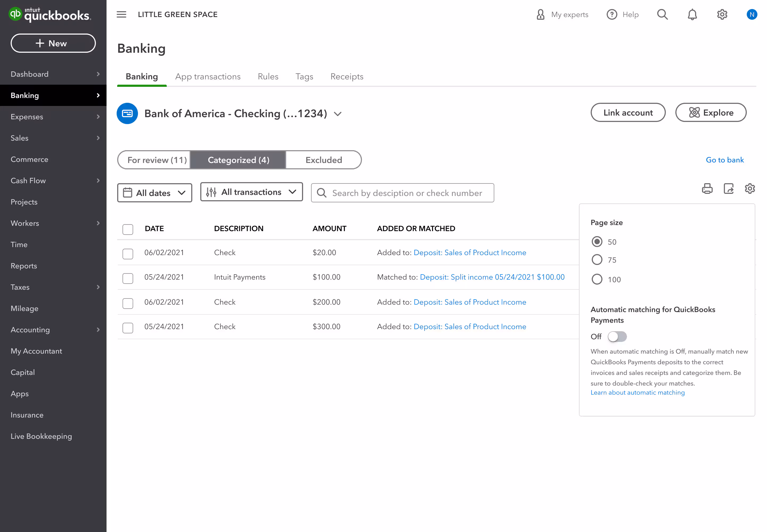Screen dimensions: 767x532
Task: Switch to the Receipts tab
Action: pos(347,77)
